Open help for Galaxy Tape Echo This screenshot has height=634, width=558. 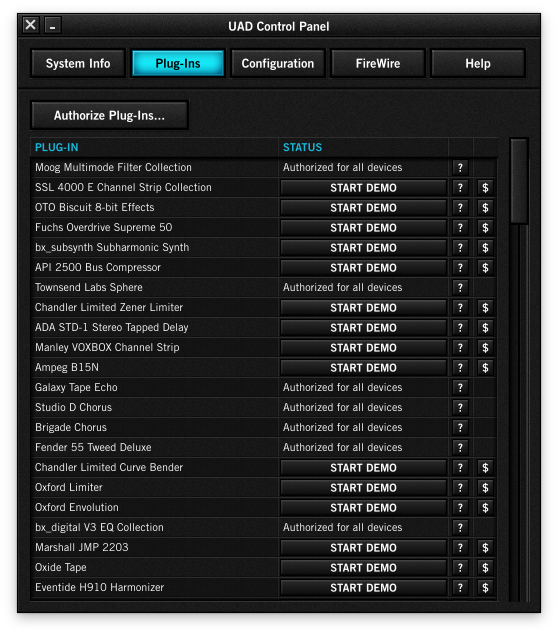pyautogui.click(x=460, y=388)
